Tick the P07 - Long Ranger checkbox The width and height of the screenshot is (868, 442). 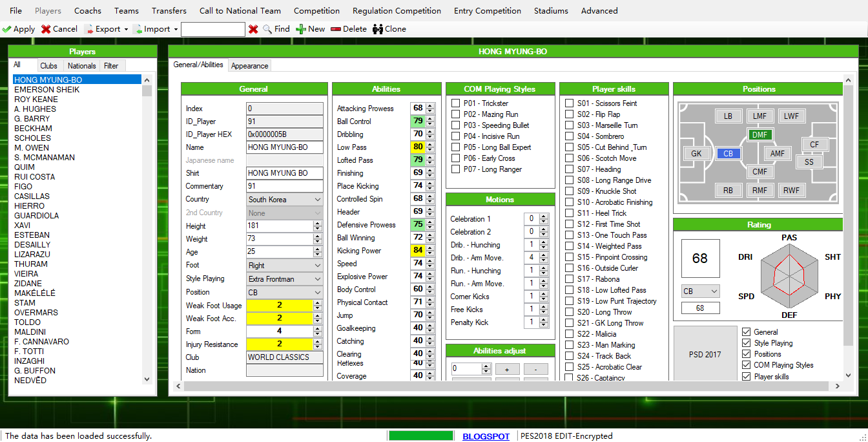(456, 169)
